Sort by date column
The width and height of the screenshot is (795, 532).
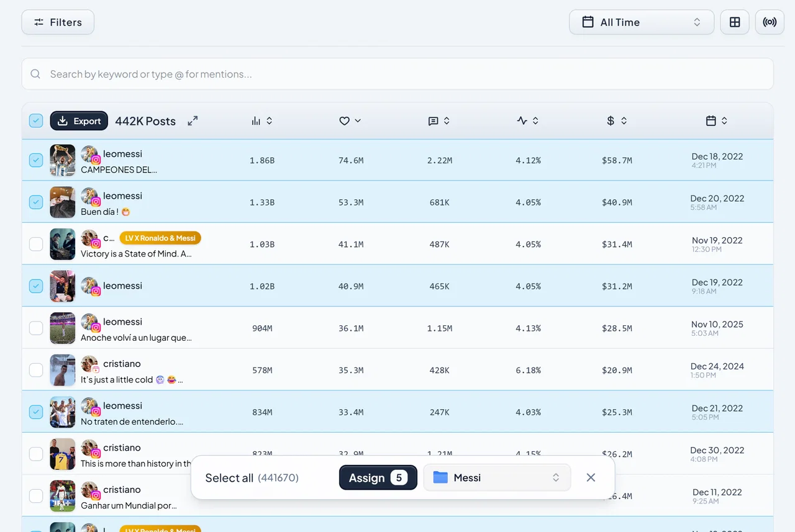pyautogui.click(x=717, y=121)
